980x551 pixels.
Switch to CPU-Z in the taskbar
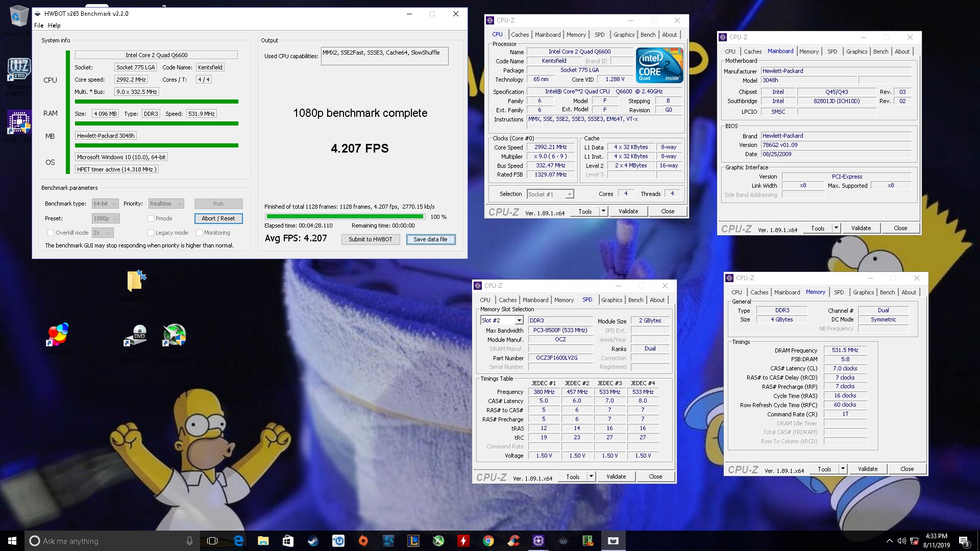tap(538, 541)
